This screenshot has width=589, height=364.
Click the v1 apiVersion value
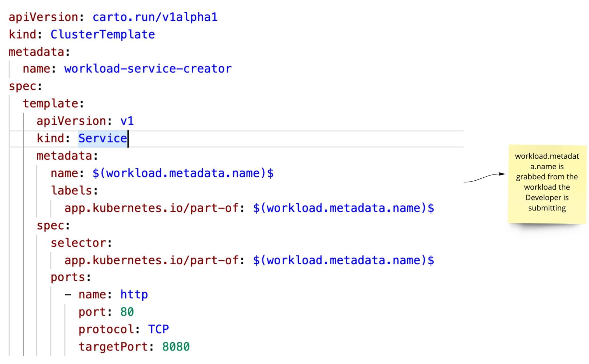(127, 121)
